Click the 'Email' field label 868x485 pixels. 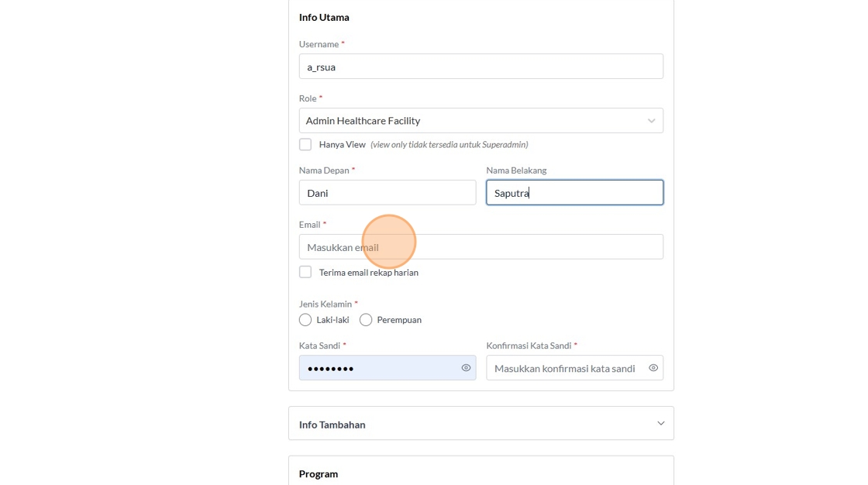click(x=309, y=225)
